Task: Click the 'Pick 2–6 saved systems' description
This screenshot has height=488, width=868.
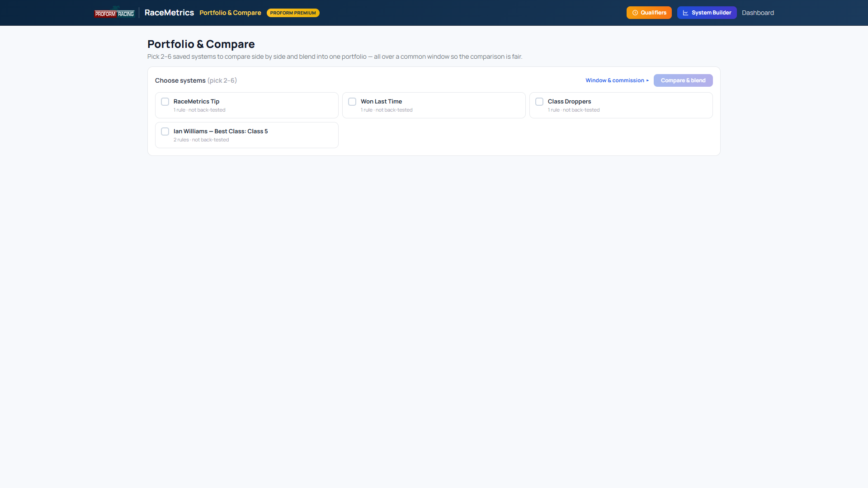Action: tap(335, 56)
